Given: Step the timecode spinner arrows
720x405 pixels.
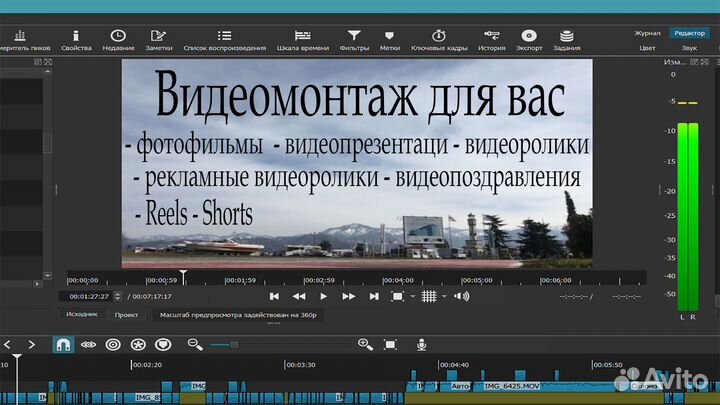Looking at the screenshot, I should 118,297.
